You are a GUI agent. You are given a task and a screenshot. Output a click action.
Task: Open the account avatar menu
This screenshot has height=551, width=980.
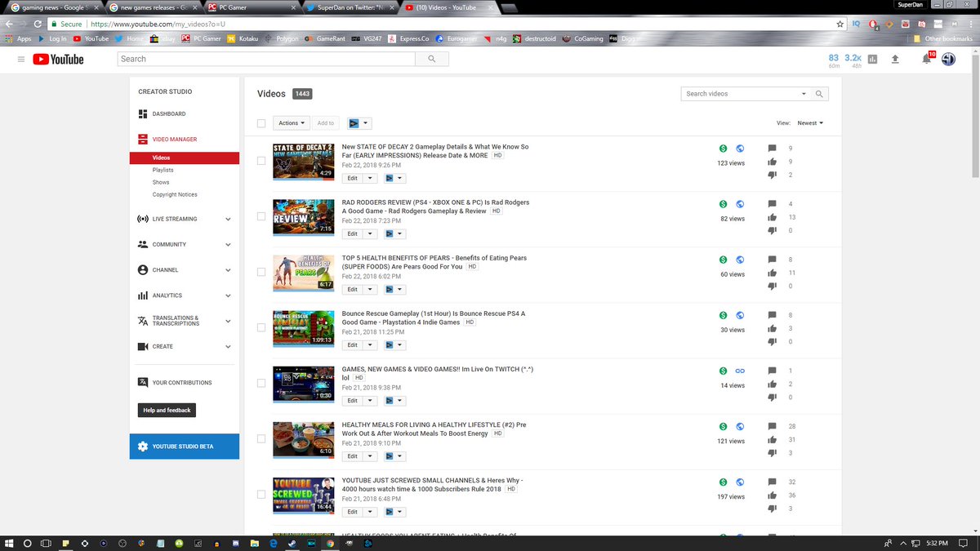[948, 60]
